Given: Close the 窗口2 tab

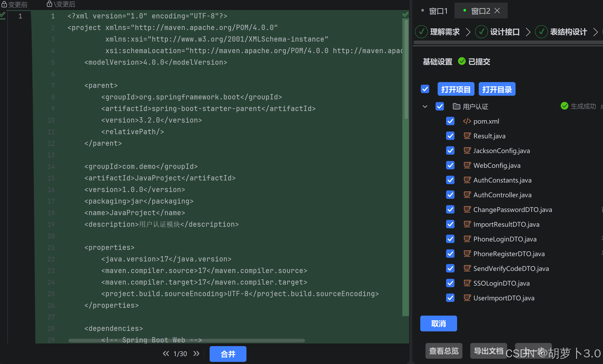Looking at the screenshot, I should [x=497, y=10].
